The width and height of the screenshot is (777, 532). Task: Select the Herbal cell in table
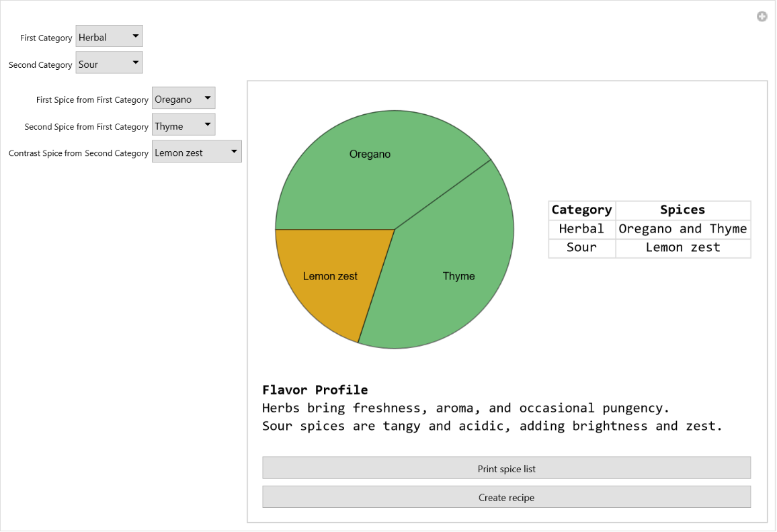581,229
